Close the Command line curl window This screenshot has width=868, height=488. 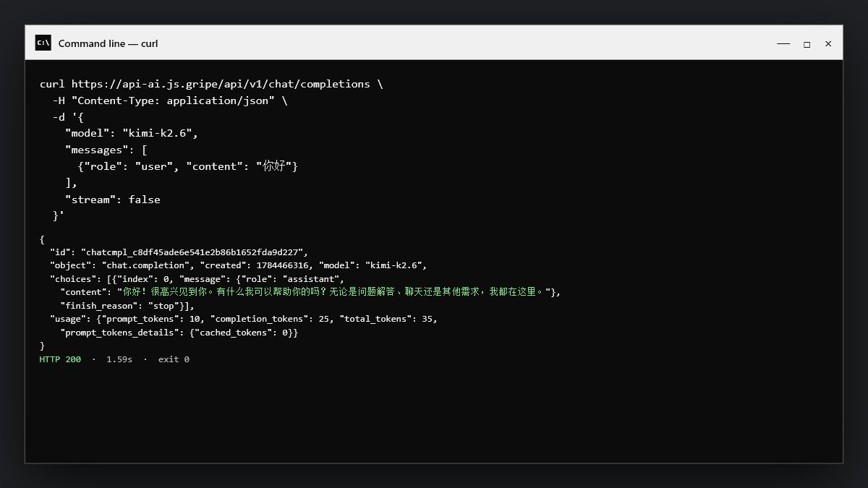point(828,43)
